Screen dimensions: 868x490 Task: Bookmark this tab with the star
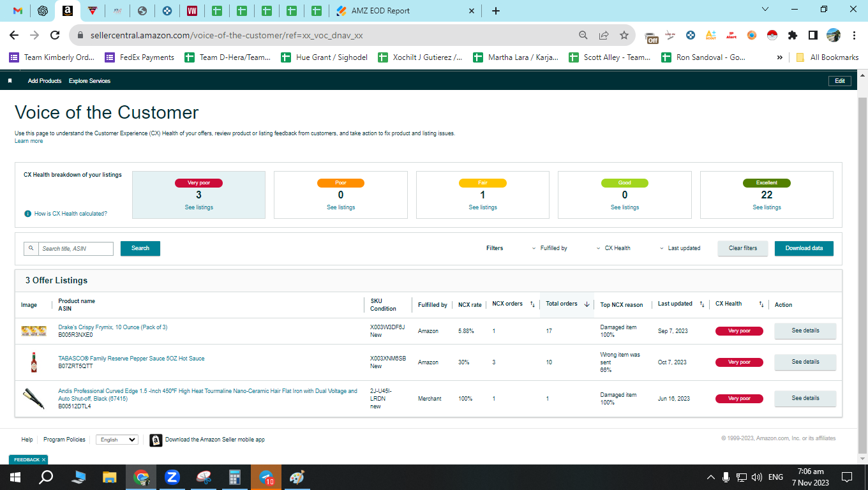pos(624,35)
